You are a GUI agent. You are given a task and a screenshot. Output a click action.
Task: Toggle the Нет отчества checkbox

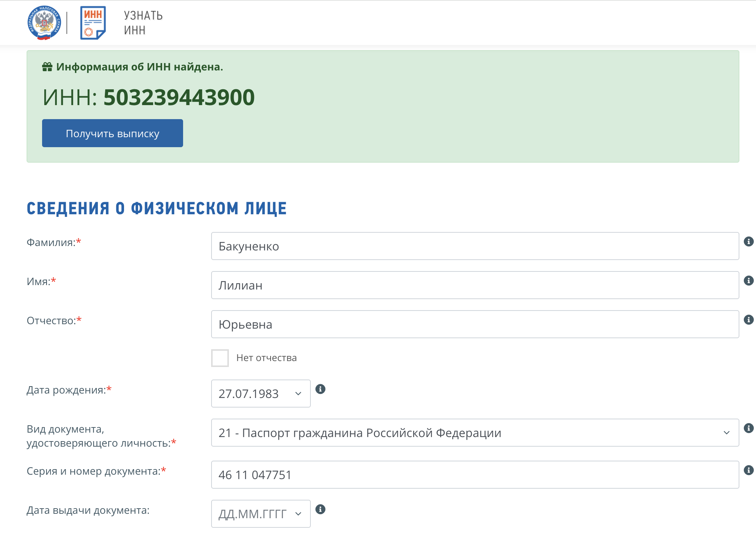(x=220, y=358)
